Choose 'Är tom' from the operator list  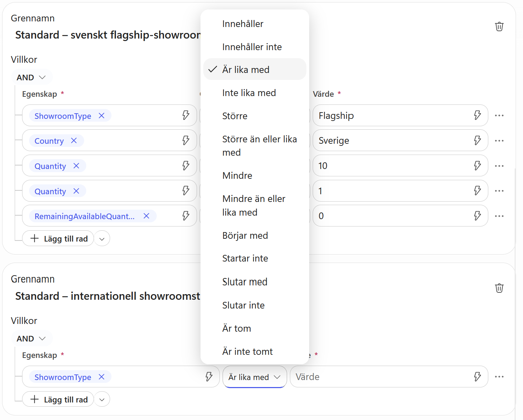(x=255, y=328)
